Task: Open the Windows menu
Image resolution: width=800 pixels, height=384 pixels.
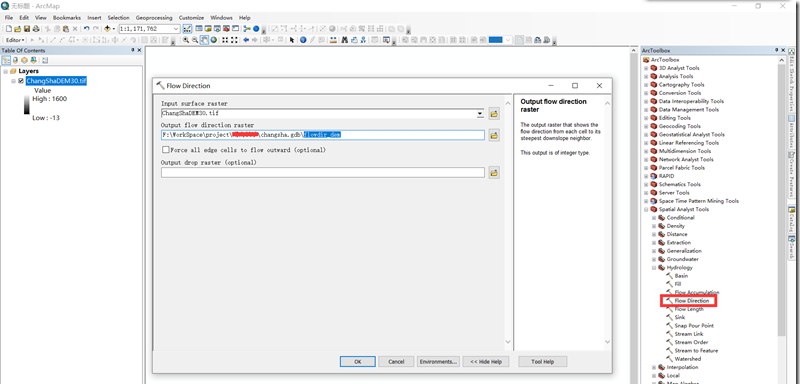Action: [221, 17]
